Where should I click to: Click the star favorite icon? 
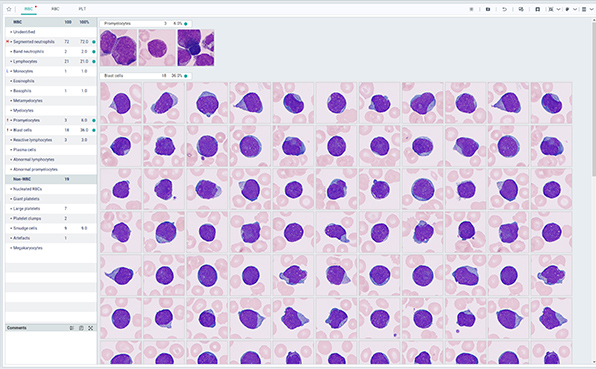[x=9, y=9]
